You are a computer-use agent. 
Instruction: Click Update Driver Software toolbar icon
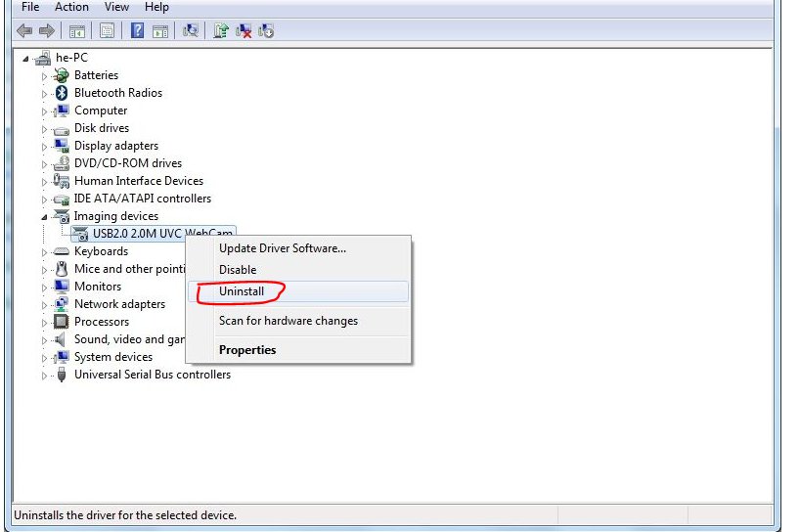(221, 31)
